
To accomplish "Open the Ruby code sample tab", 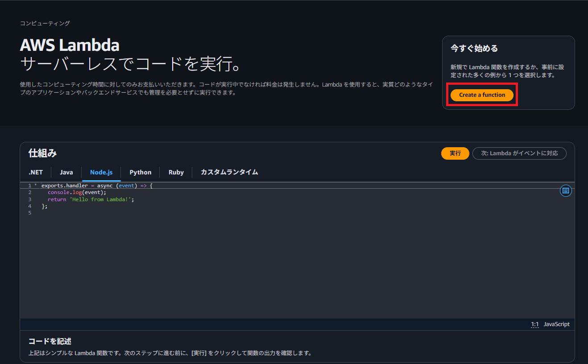I will click(x=176, y=172).
